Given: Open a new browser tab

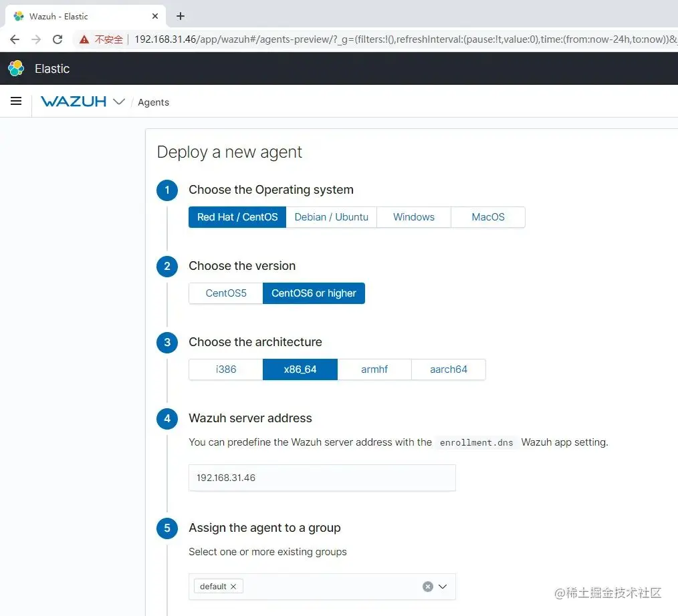Looking at the screenshot, I should click(181, 16).
